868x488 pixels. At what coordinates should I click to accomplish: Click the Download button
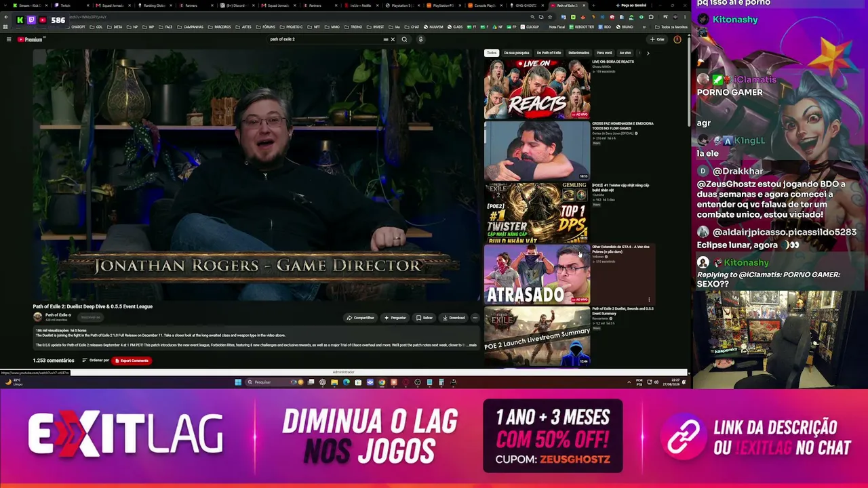[454, 317]
